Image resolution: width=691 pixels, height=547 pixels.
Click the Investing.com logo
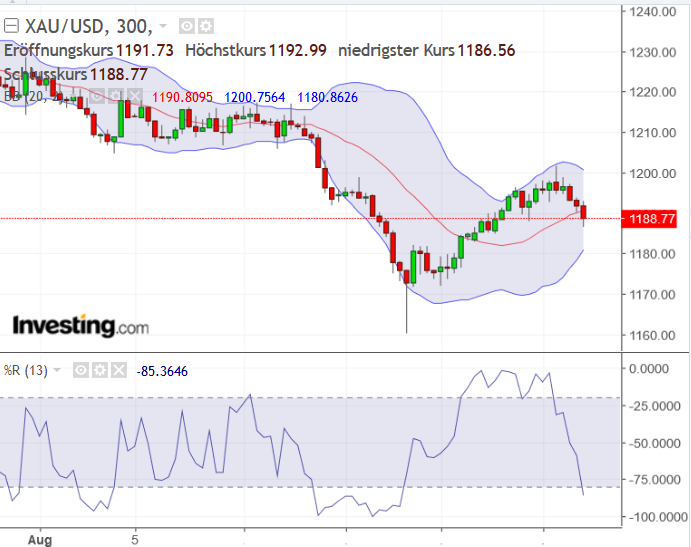(x=81, y=326)
